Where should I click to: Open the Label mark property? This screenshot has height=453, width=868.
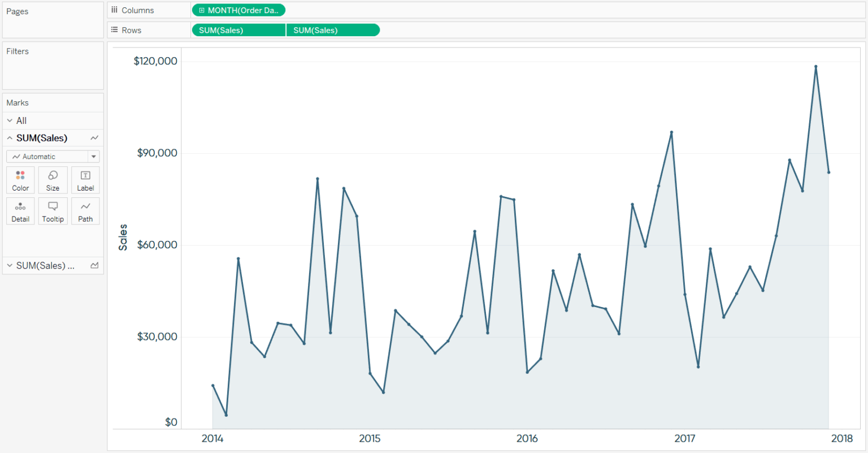tap(85, 180)
